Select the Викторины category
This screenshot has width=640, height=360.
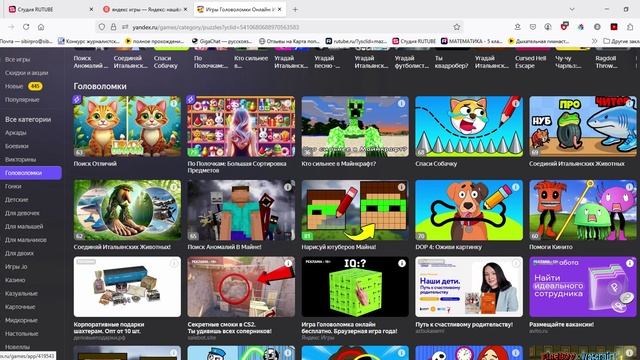pyautogui.click(x=20, y=160)
